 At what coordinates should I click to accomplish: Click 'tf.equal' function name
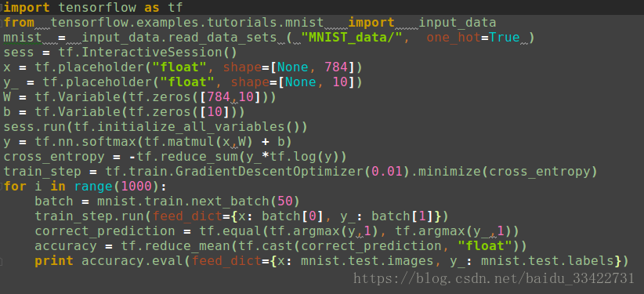230,231
